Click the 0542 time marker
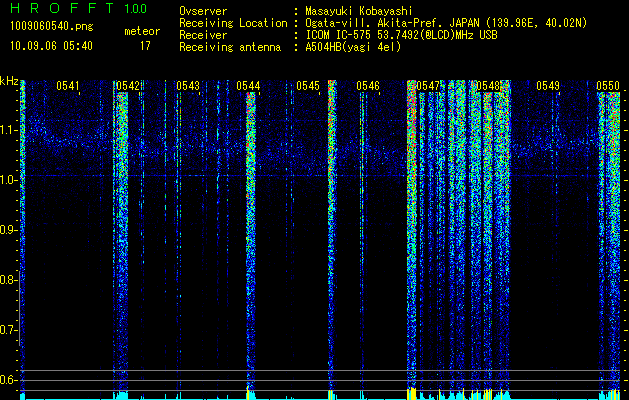 coord(128,86)
